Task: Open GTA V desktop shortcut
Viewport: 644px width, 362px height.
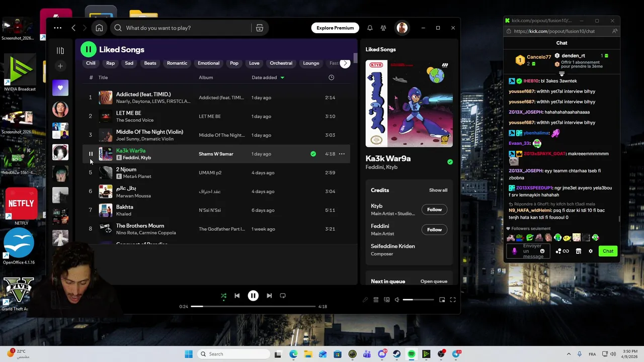Action: point(18,294)
